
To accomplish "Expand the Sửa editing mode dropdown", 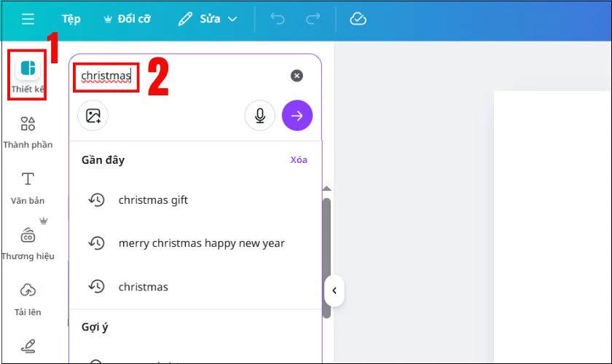I will (x=208, y=19).
